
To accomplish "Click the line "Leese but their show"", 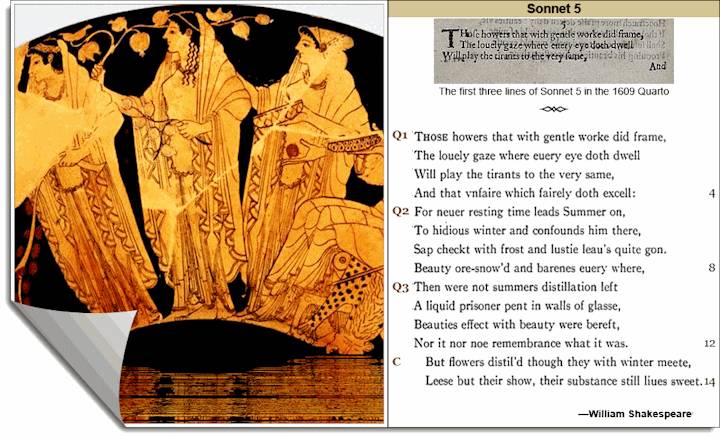I will pyautogui.click(x=563, y=381).
